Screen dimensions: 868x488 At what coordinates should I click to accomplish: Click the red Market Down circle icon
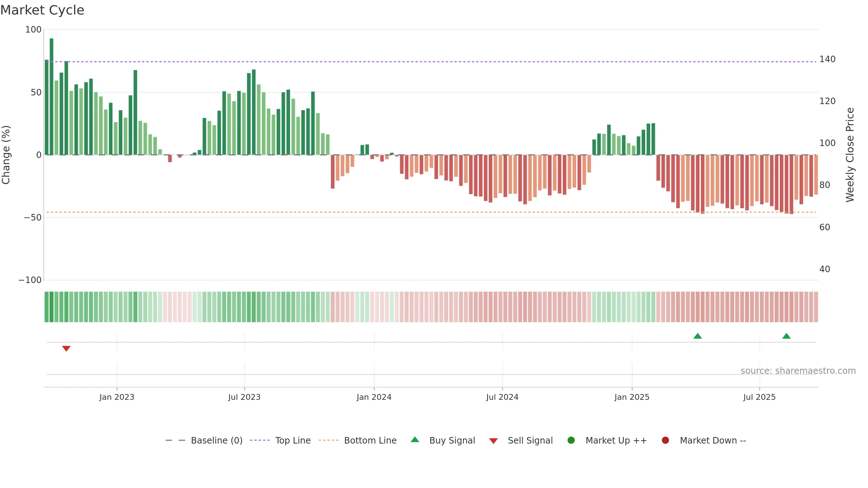pyautogui.click(x=665, y=440)
